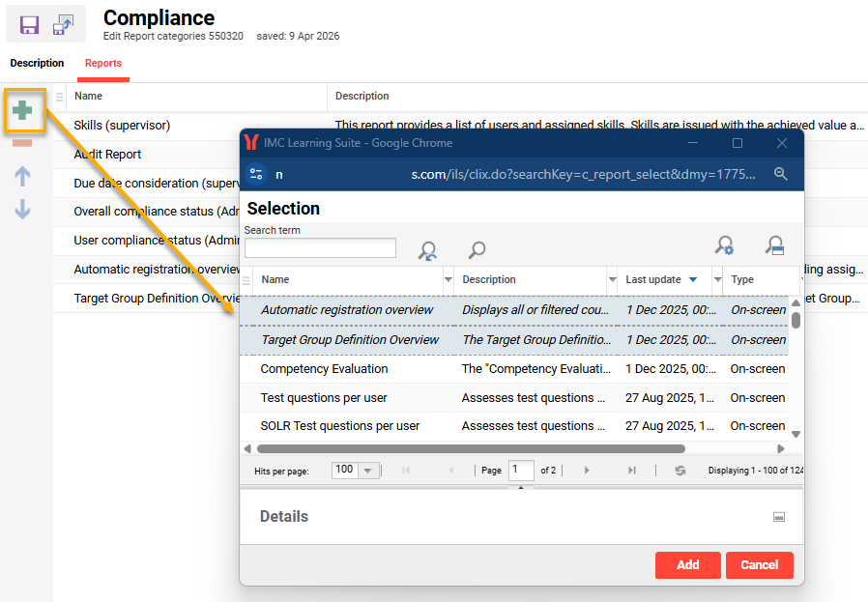Click the magnifier search icon in Selection

pyautogui.click(x=477, y=250)
